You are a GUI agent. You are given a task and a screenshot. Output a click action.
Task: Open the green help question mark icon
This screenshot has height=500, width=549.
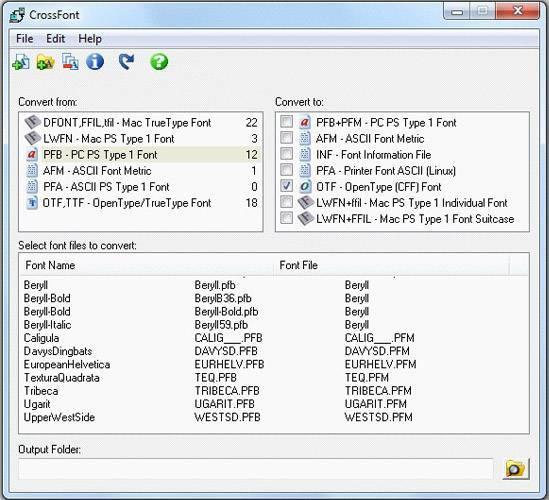(159, 62)
